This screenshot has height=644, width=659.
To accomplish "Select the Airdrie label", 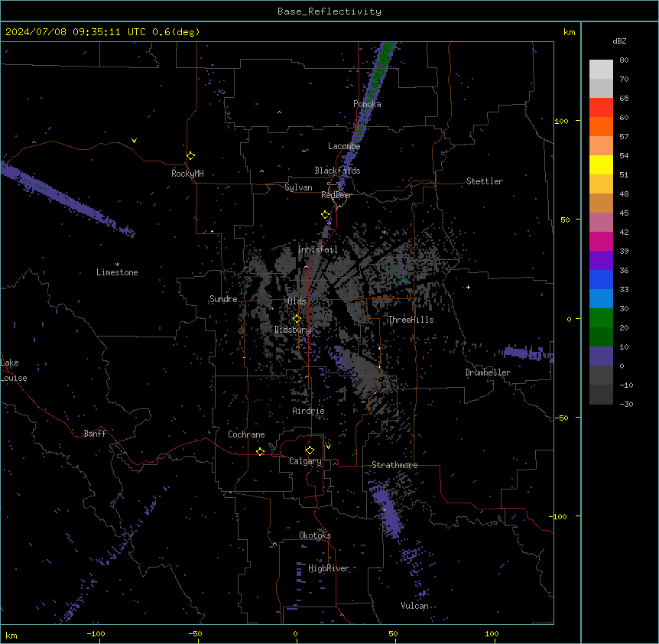I will [308, 411].
